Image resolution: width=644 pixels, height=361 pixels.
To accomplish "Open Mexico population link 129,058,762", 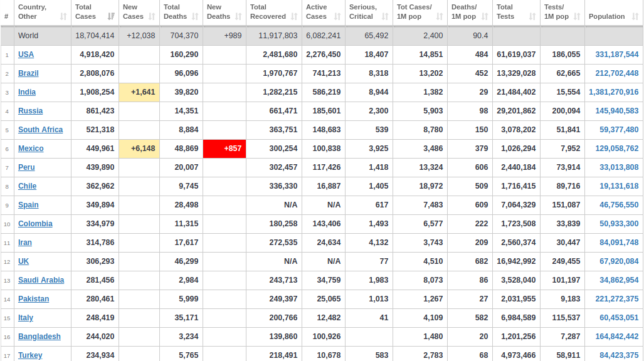I will (617, 149).
